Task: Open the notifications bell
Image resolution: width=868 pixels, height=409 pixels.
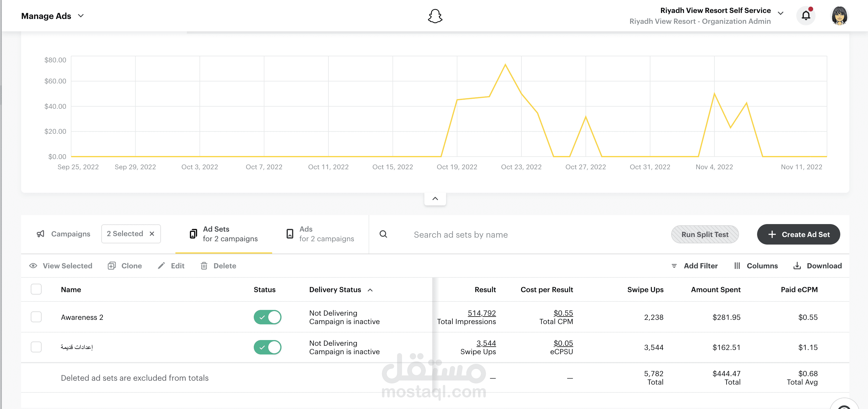Action: 806,15
